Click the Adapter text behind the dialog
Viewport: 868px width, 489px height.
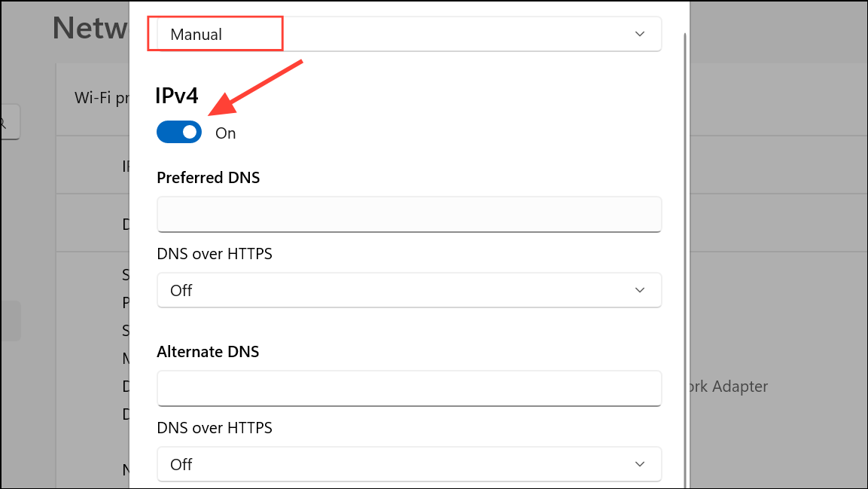pos(740,387)
